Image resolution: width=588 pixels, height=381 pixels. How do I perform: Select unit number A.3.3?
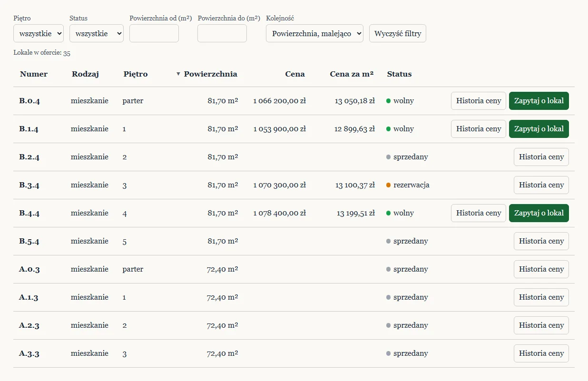tap(29, 353)
